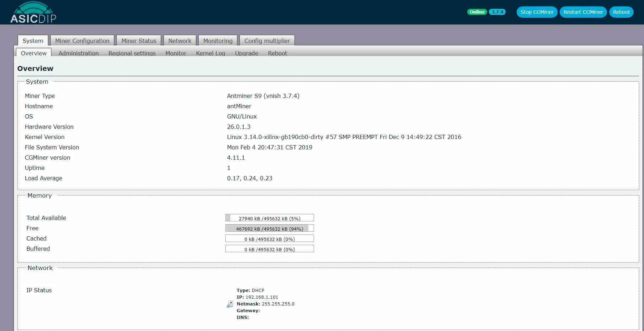
Task: Click the Load Average label
Action: pos(43,178)
